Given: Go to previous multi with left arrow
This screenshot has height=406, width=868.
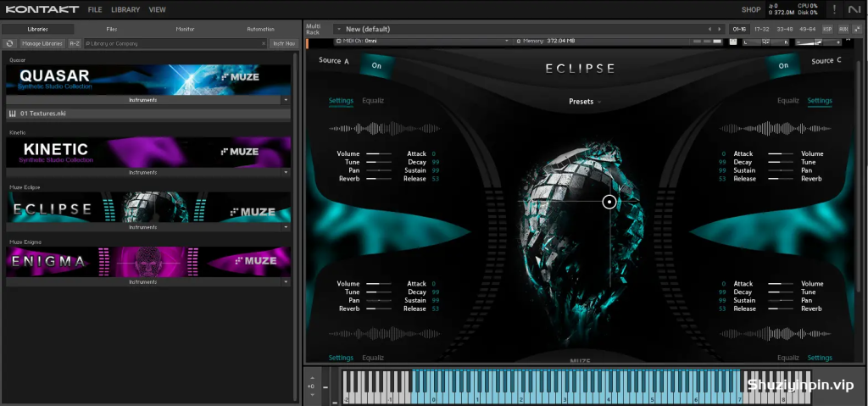Looking at the screenshot, I should tap(709, 29).
